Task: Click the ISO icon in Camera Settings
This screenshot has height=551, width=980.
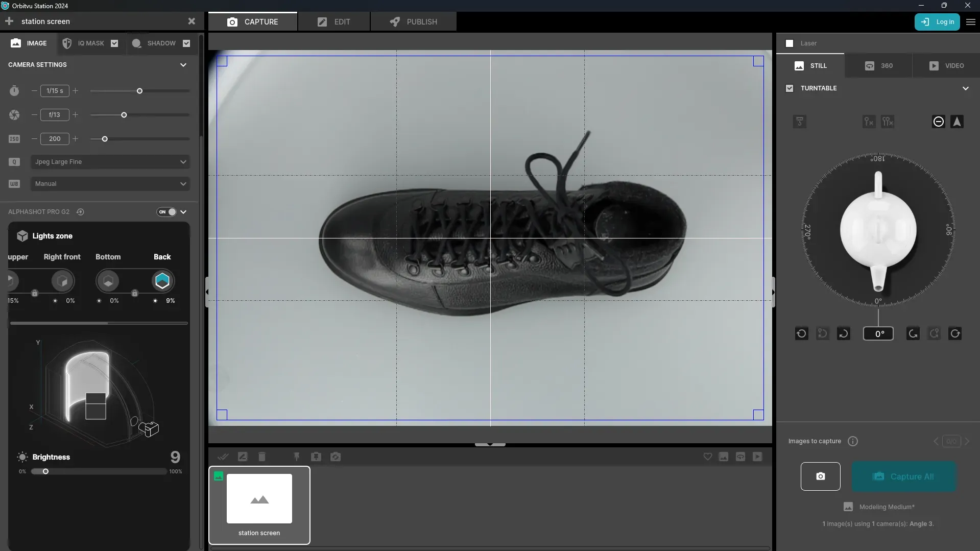Action: [x=14, y=138]
